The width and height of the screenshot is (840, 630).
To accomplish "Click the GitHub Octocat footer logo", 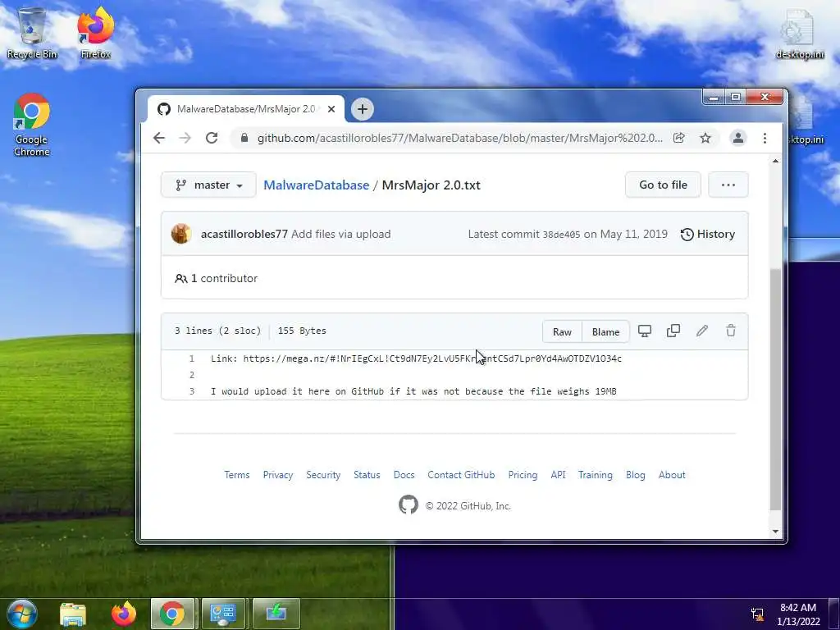I will (x=409, y=505).
